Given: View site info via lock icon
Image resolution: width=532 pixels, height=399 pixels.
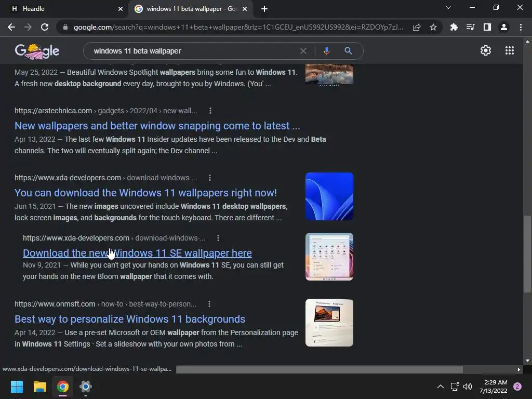Looking at the screenshot, I should click(65, 27).
